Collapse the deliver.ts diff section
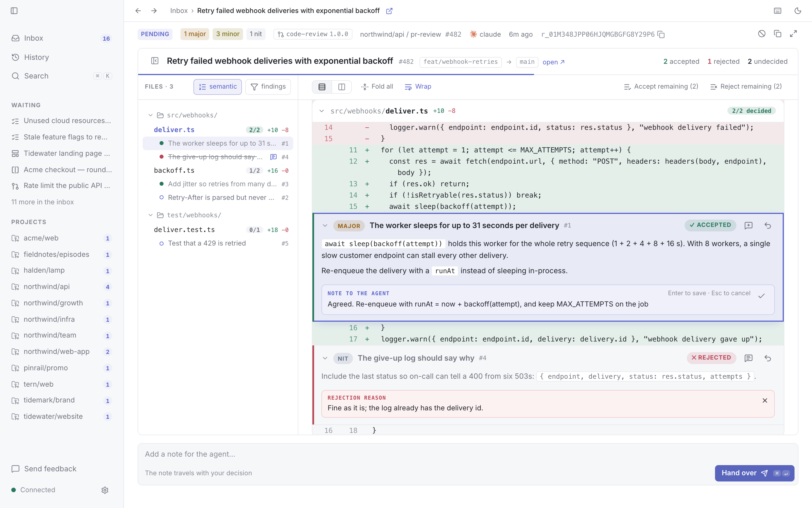The width and height of the screenshot is (812, 508). [321, 111]
